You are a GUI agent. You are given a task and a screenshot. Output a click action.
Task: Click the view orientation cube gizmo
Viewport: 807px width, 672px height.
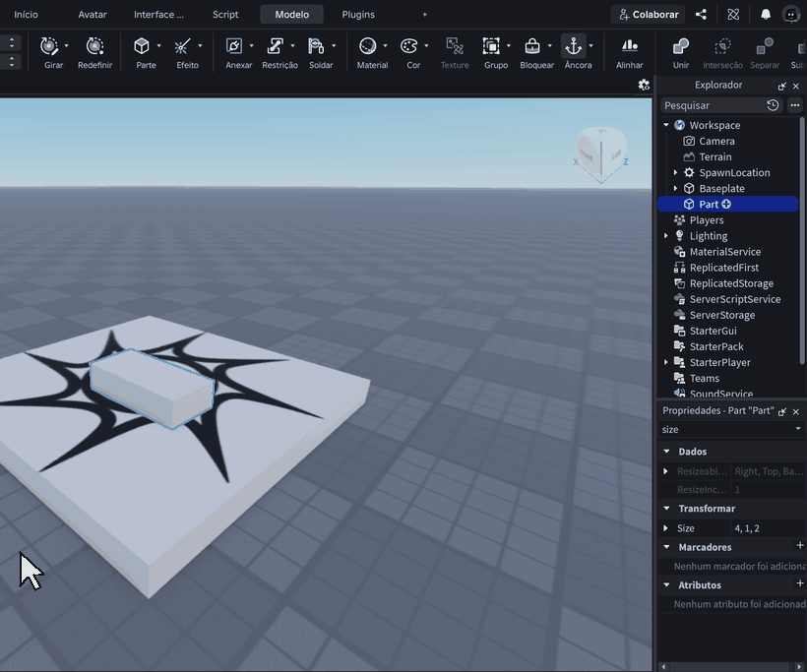click(x=601, y=153)
